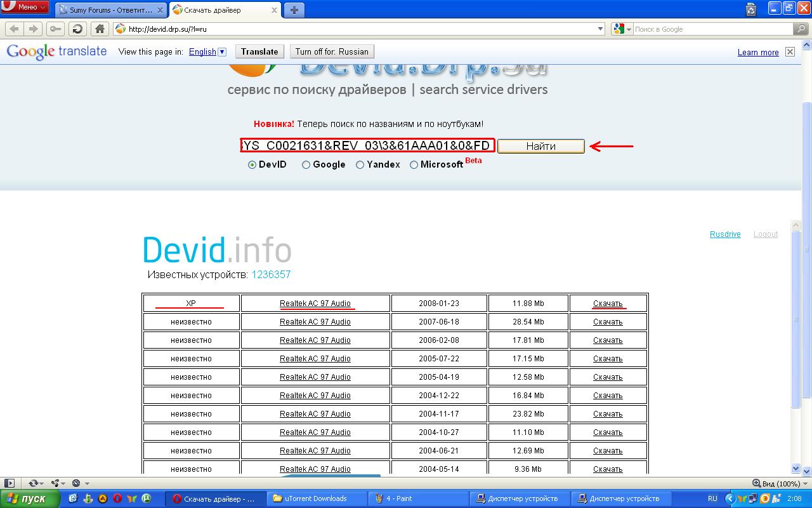The width and height of the screenshot is (812, 508).
Task: Choose the Microsoft Beta radio option
Action: pyautogui.click(x=414, y=164)
